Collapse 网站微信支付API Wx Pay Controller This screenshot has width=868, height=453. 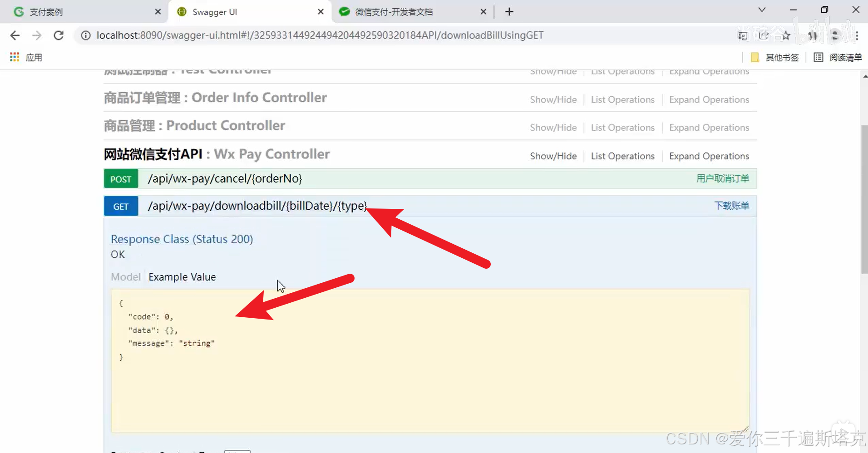[x=217, y=154]
